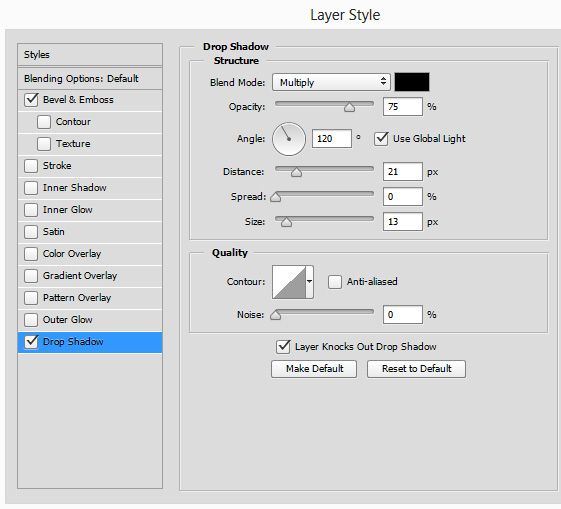Open the Blend Mode Multiply dropdown
Viewport: 561px width, 509px height.
pyautogui.click(x=331, y=82)
